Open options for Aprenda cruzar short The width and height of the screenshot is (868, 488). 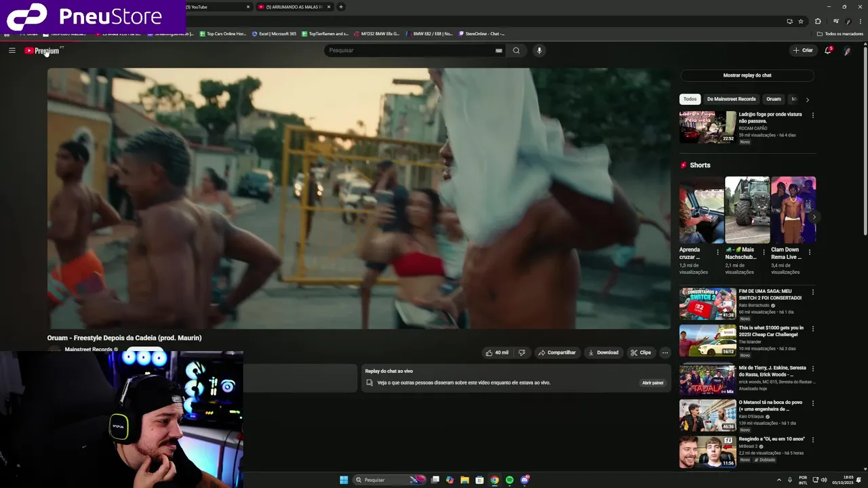pos(717,252)
